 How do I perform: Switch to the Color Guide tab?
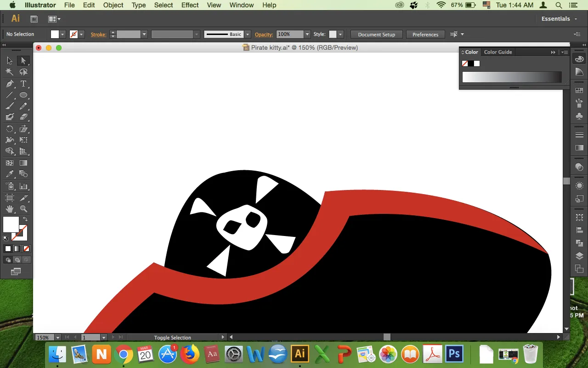(498, 52)
